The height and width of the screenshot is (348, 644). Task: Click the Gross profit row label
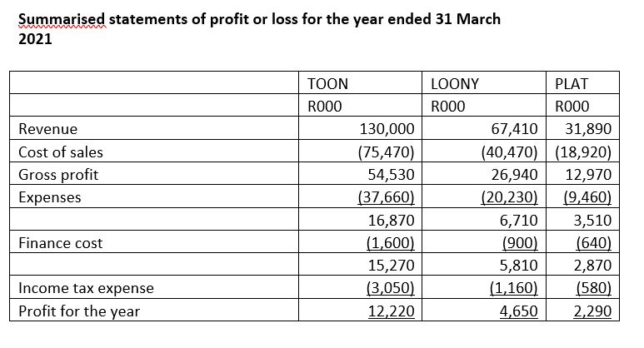[58, 175]
